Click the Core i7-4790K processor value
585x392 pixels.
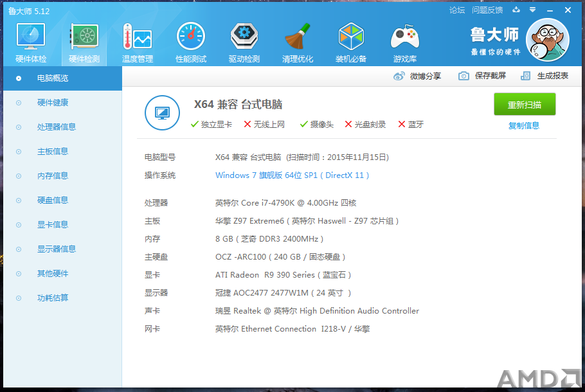[286, 203]
